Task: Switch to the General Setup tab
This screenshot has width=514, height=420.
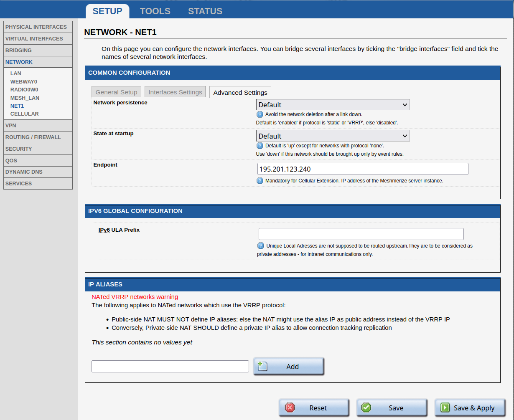Action: click(x=116, y=92)
